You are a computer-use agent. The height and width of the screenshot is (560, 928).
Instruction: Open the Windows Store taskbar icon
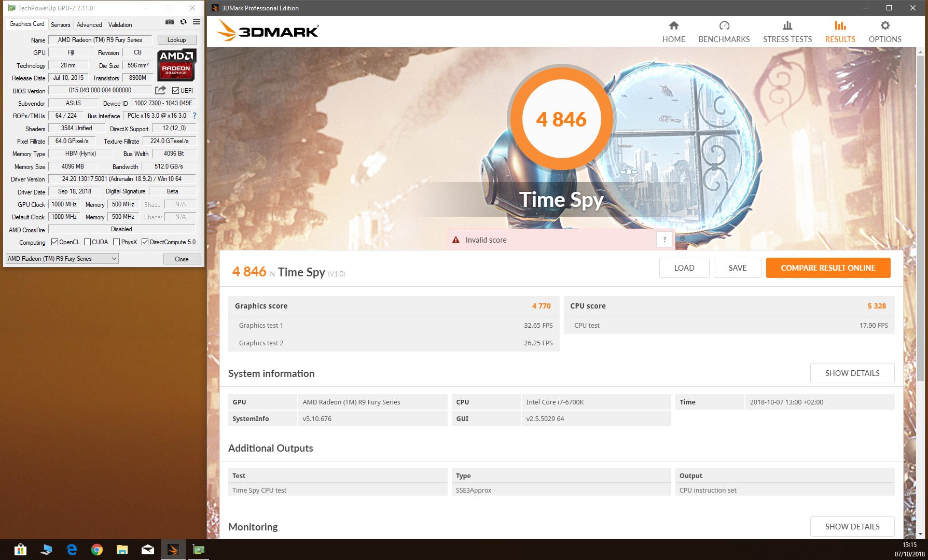tap(20, 549)
